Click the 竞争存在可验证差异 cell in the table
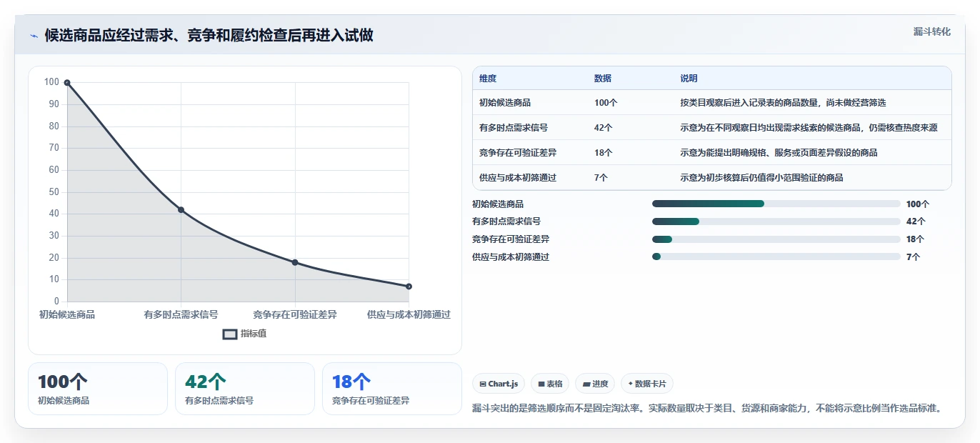The image size is (980, 443). pos(518,153)
